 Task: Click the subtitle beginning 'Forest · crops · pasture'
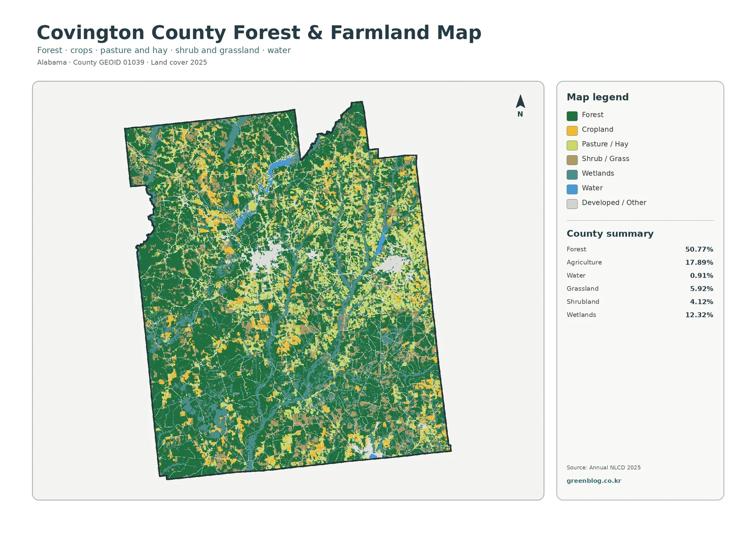[164, 50]
